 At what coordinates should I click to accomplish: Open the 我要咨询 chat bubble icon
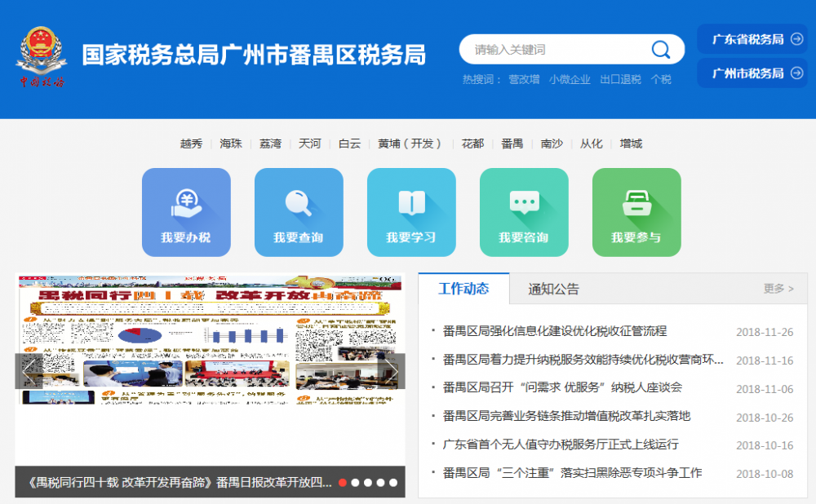coord(523,211)
